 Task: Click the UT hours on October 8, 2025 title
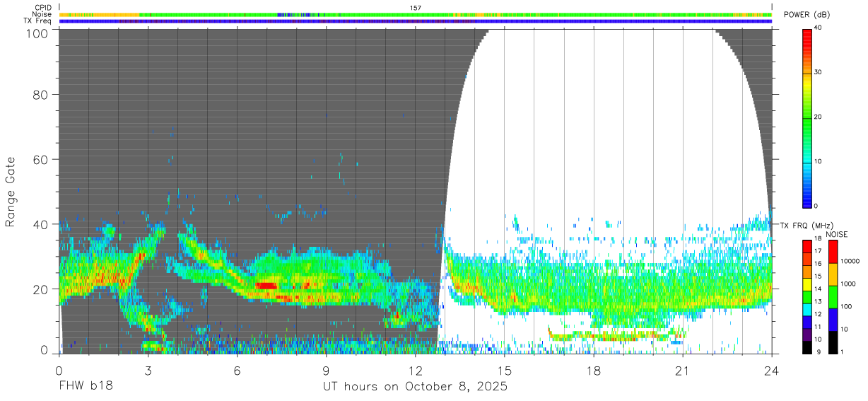[416, 387]
